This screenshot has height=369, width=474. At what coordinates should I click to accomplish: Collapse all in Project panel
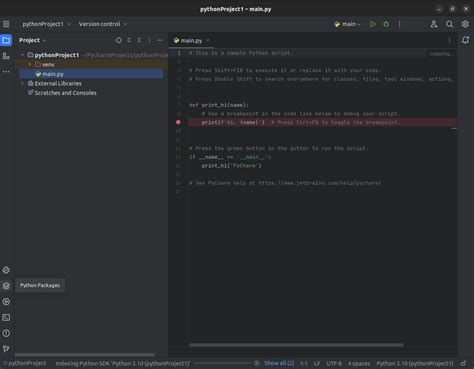(x=139, y=40)
